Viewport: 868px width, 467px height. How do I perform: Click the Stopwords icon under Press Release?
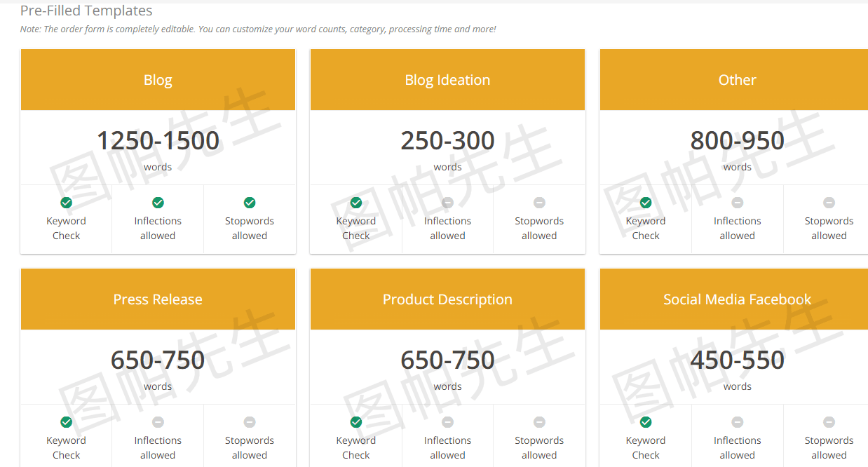point(250,422)
